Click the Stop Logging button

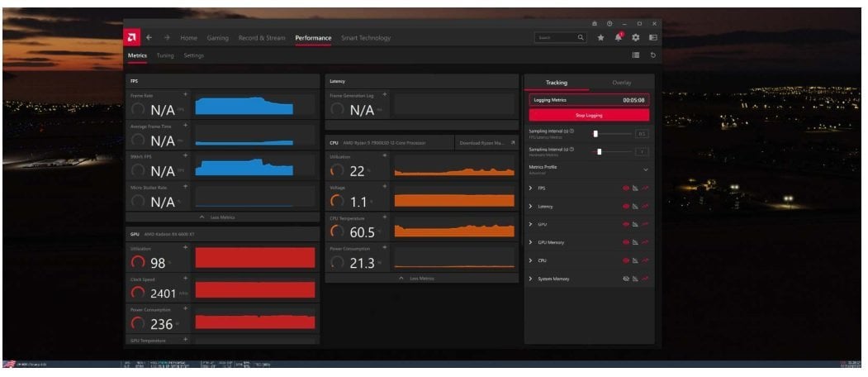click(x=589, y=115)
